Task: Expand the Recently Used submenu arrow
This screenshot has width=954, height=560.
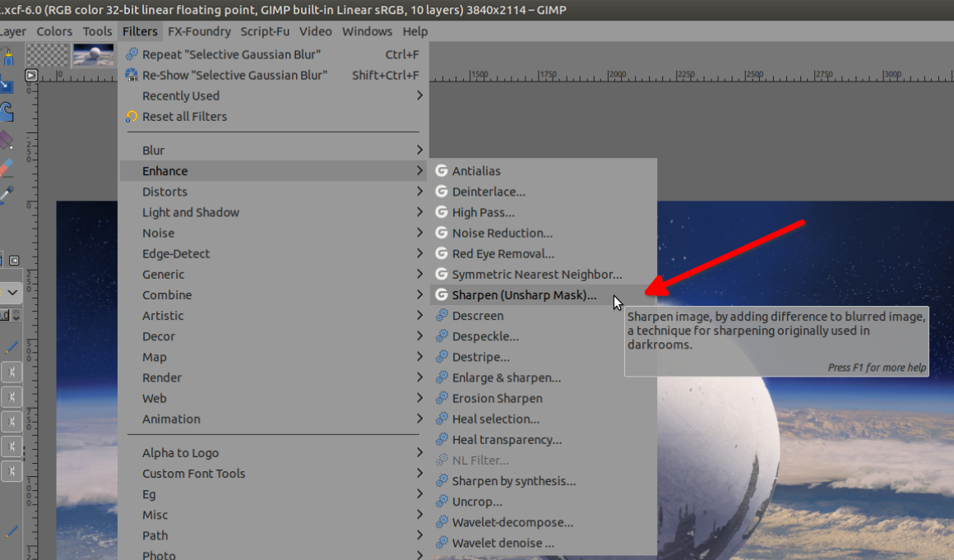Action: tap(419, 95)
